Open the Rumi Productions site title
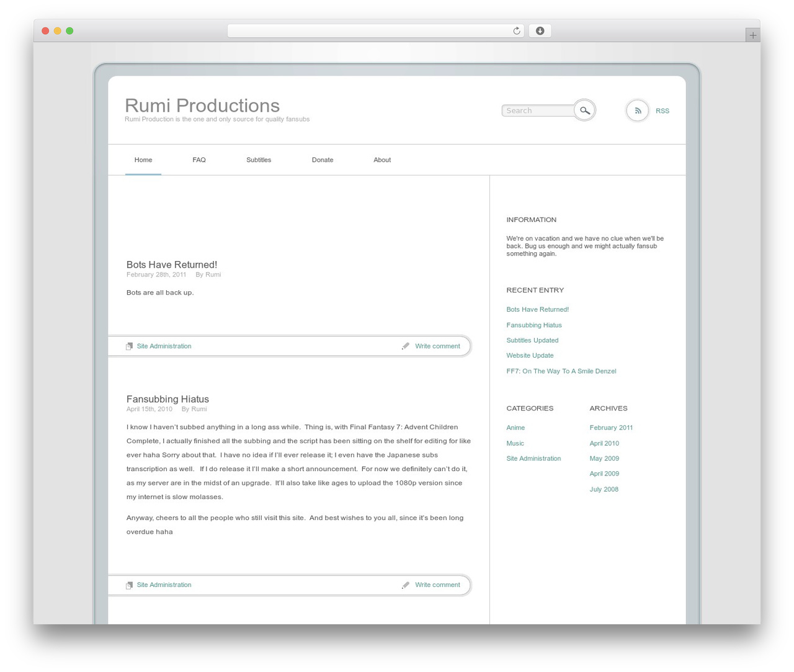This screenshot has height=672, width=794. click(202, 105)
